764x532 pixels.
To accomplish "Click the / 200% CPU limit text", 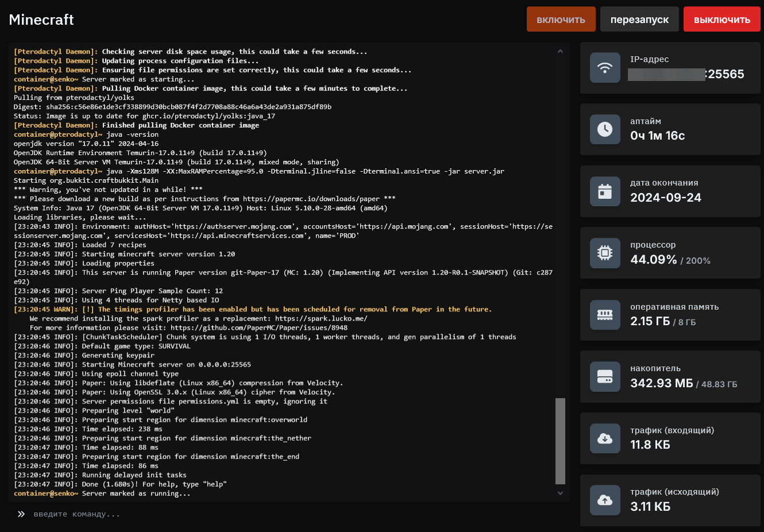I will pos(696,261).
